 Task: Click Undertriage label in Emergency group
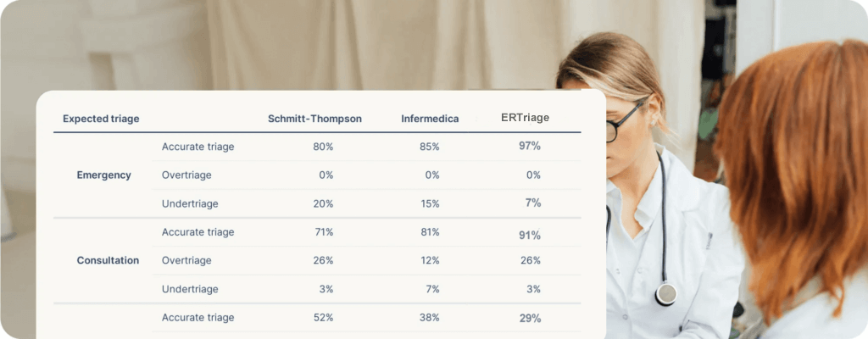[189, 203]
